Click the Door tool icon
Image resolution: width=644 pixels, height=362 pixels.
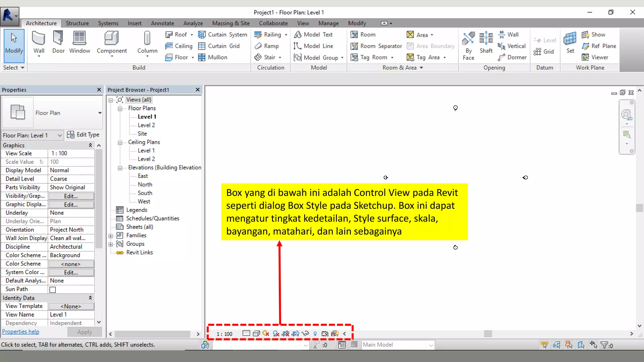tap(58, 38)
